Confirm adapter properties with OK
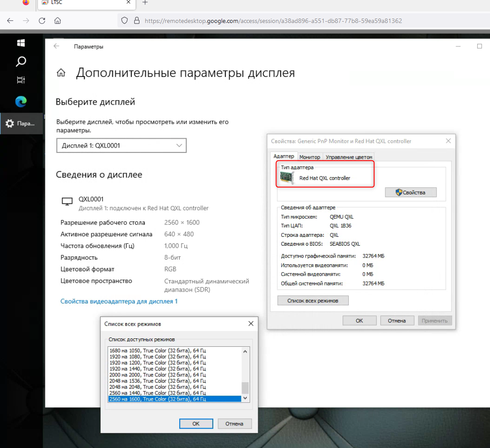490x448 pixels. click(x=359, y=321)
